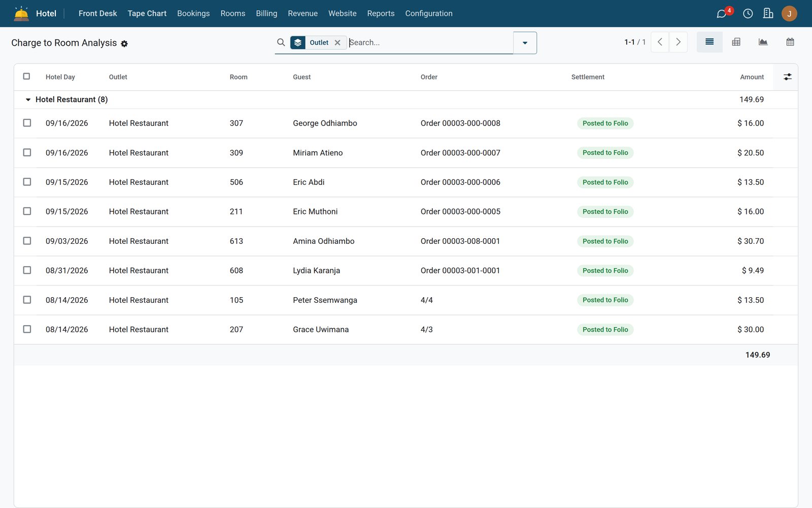The height and width of the screenshot is (508, 812).
Task: Open the Revenue menu
Action: (x=303, y=14)
